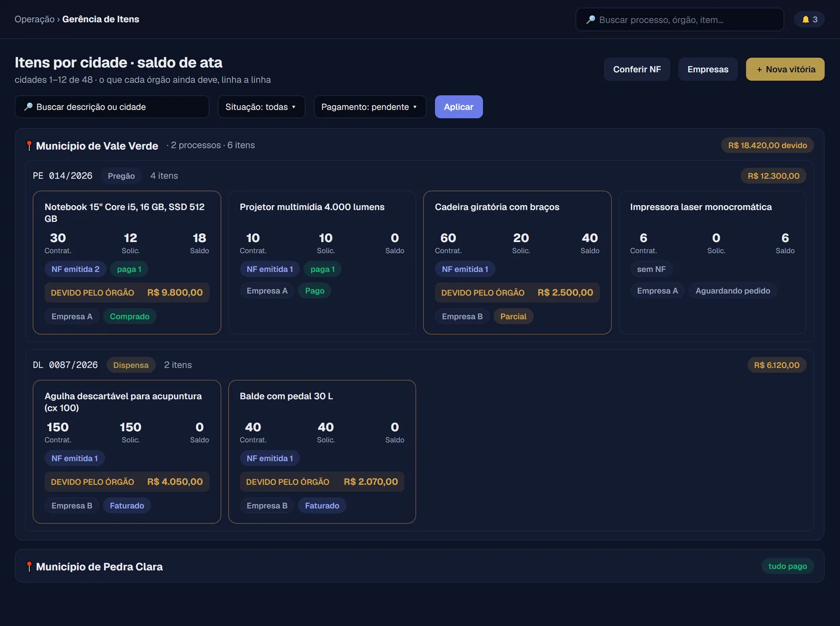Click the Aplicar filter button
The width and height of the screenshot is (840, 626).
point(459,107)
